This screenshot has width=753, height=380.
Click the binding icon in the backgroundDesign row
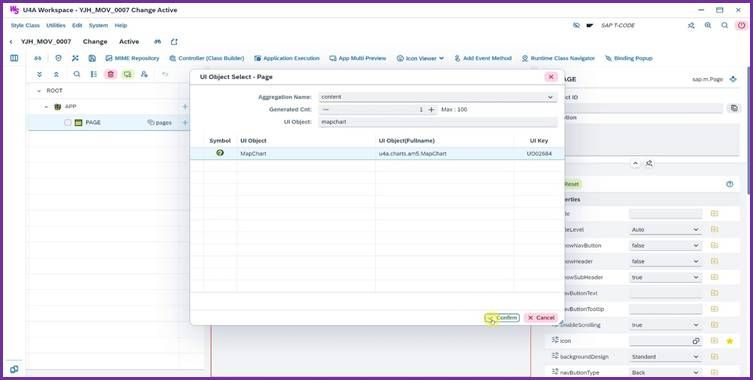click(714, 357)
